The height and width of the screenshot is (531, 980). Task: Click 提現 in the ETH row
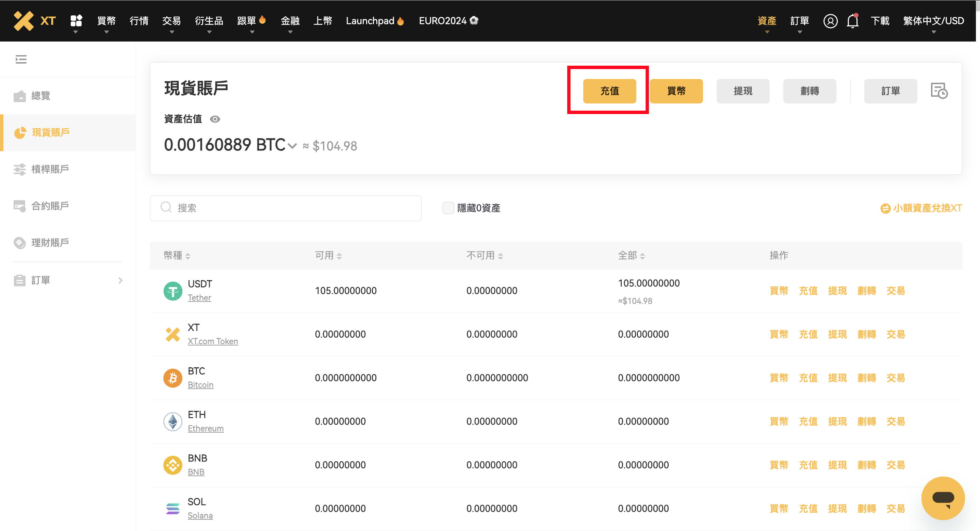pyautogui.click(x=837, y=421)
